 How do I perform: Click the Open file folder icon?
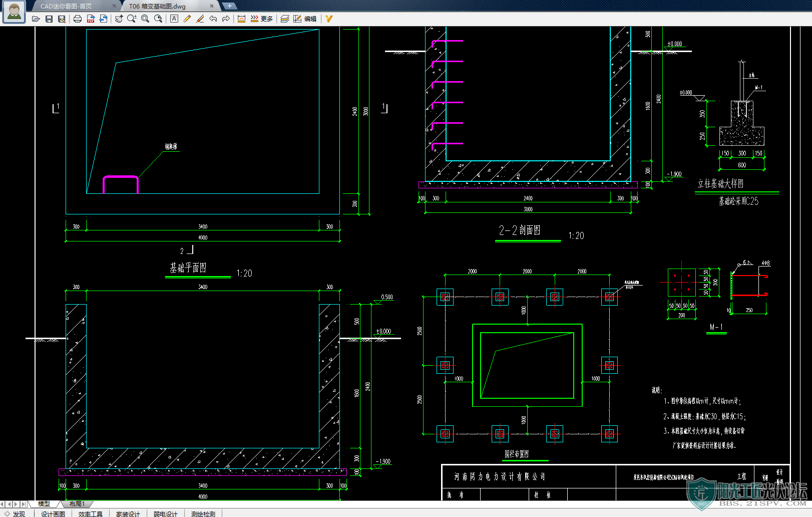tap(36, 19)
